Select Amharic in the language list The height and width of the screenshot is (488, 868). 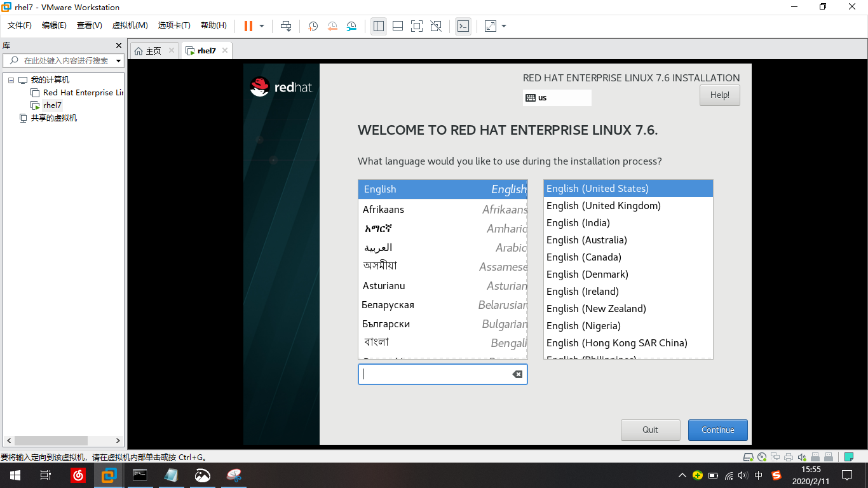[443, 228]
